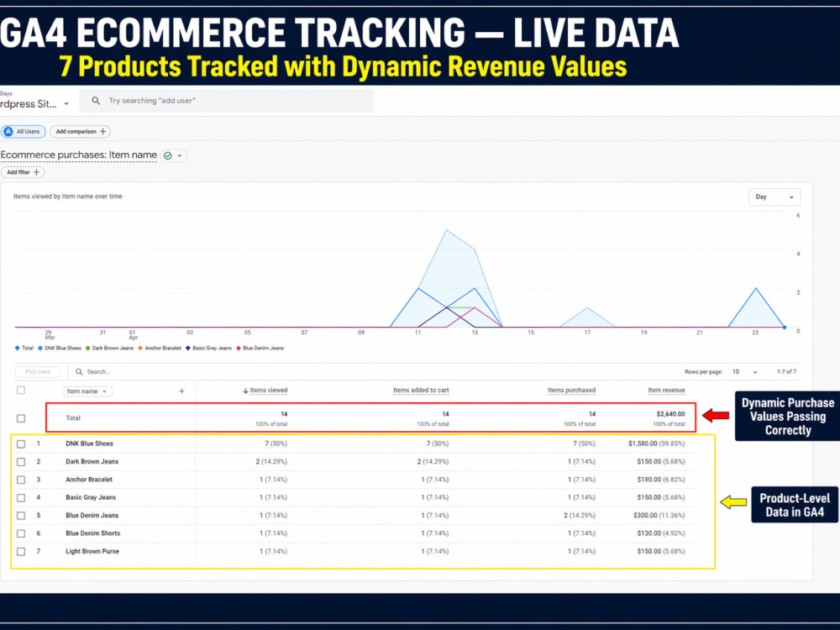Open dropdown arrow next to report status icon
Image resolution: width=840 pixels, height=630 pixels.
(180, 155)
